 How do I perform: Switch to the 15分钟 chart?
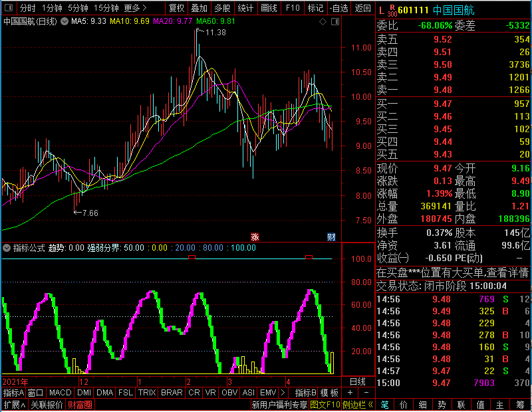point(106,8)
